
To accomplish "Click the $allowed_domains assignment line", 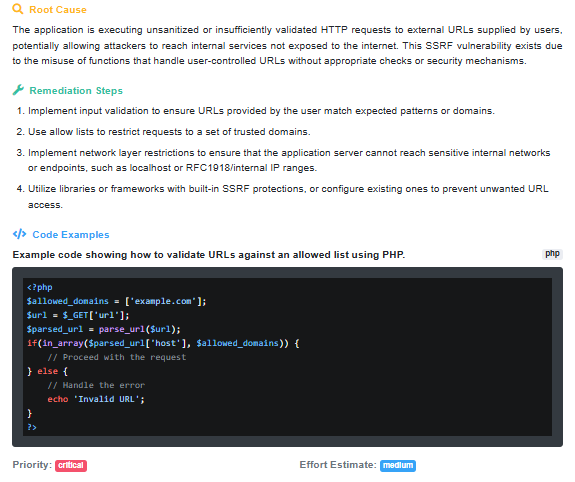I will [116, 301].
